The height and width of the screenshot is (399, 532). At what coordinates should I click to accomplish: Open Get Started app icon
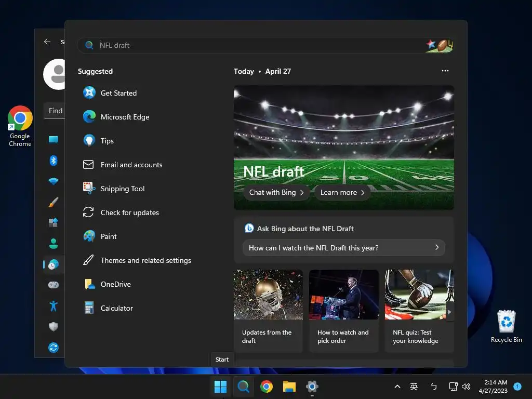pos(89,92)
